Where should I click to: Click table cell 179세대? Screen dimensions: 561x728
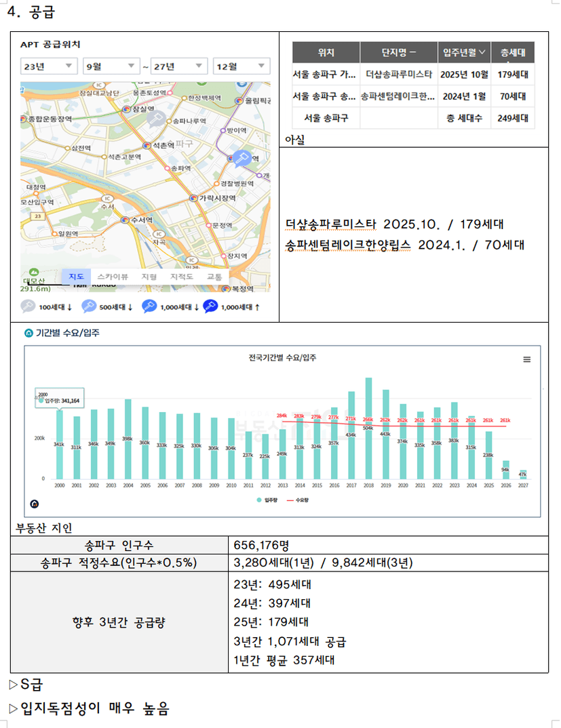click(513, 75)
